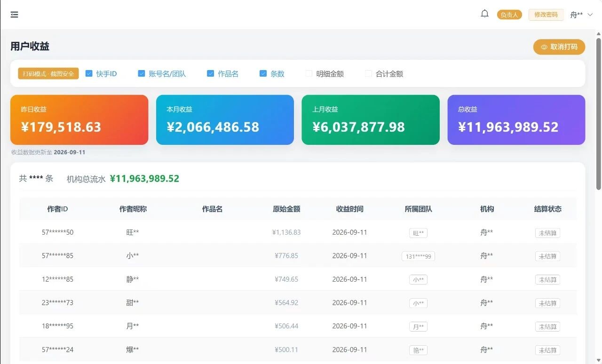Expand the 舟** user dropdown

[x=581, y=15]
